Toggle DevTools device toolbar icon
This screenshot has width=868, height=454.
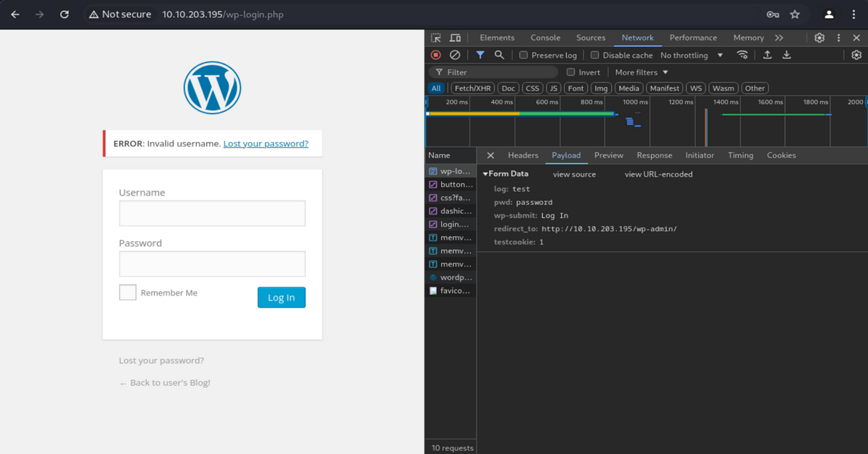(x=455, y=38)
